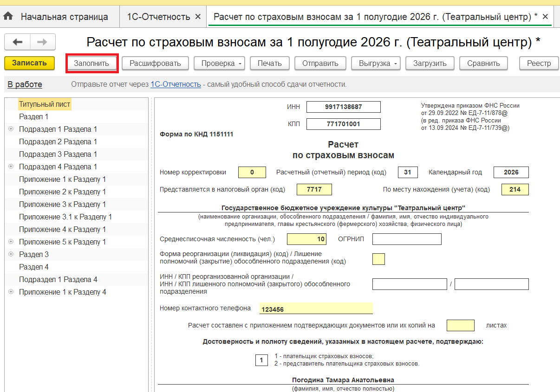This screenshot has width=560, height=392.
Task: Follow the 1С-Отчетность hyperlink in the hint
Action: (x=176, y=84)
